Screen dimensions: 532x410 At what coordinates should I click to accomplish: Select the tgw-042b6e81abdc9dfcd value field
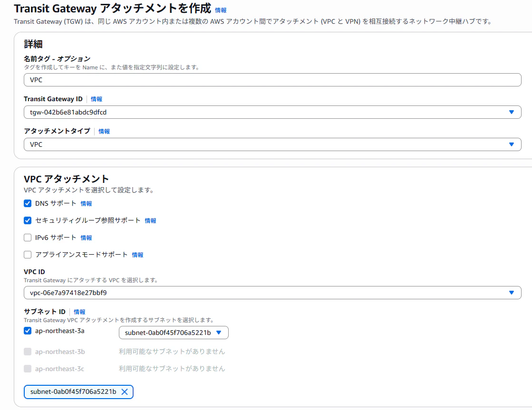tap(190, 112)
